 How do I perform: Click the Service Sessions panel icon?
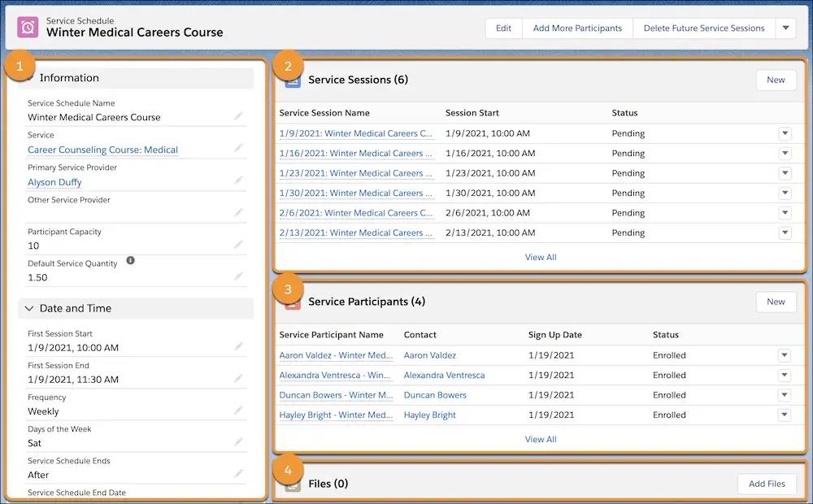point(293,79)
